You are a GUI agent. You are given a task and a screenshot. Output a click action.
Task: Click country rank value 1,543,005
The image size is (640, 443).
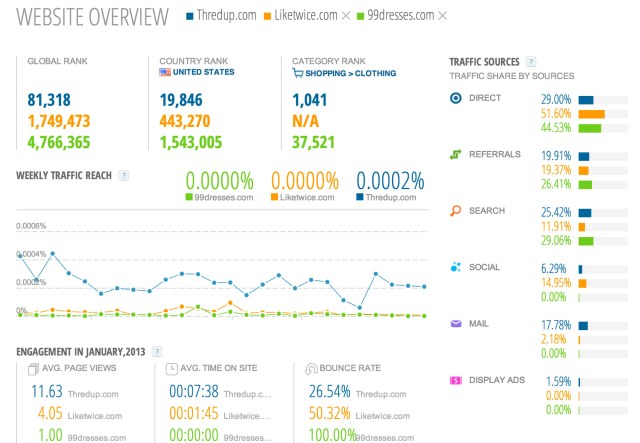tap(191, 142)
